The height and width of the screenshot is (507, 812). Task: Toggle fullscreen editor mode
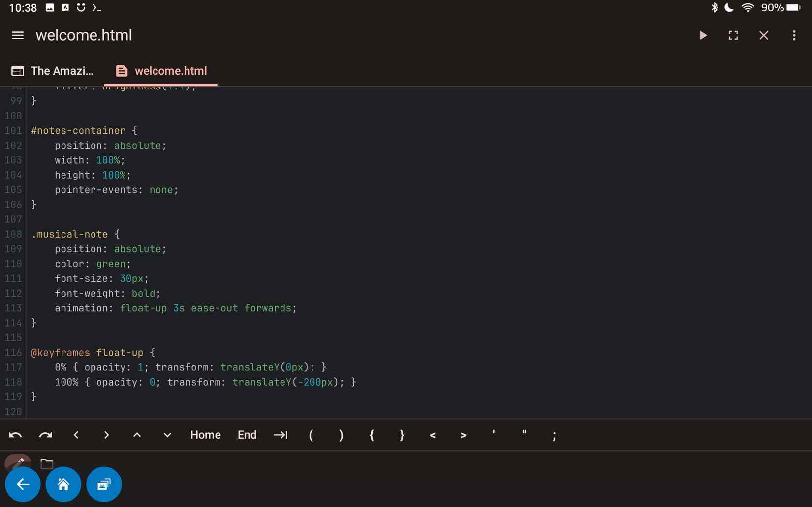(x=733, y=35)
